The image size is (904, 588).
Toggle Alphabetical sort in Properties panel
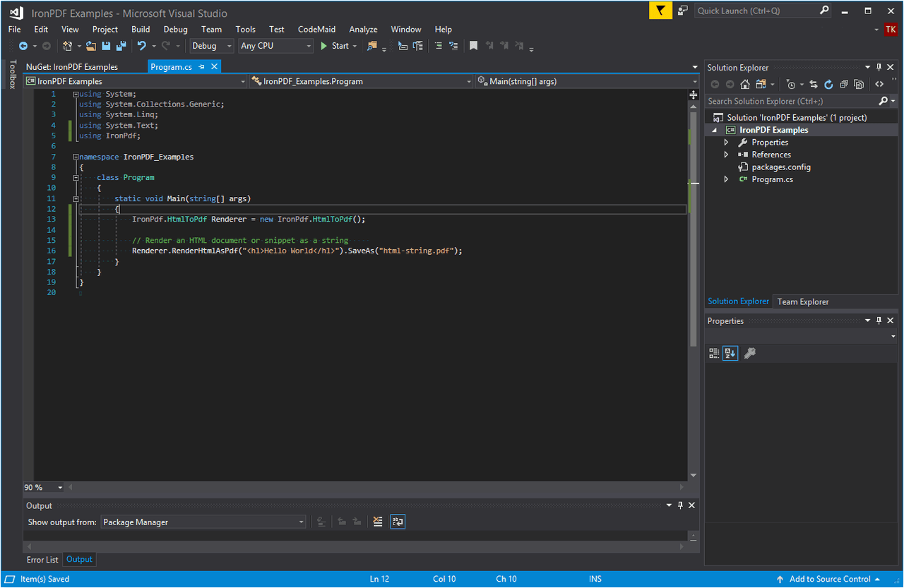pos(730,353)
